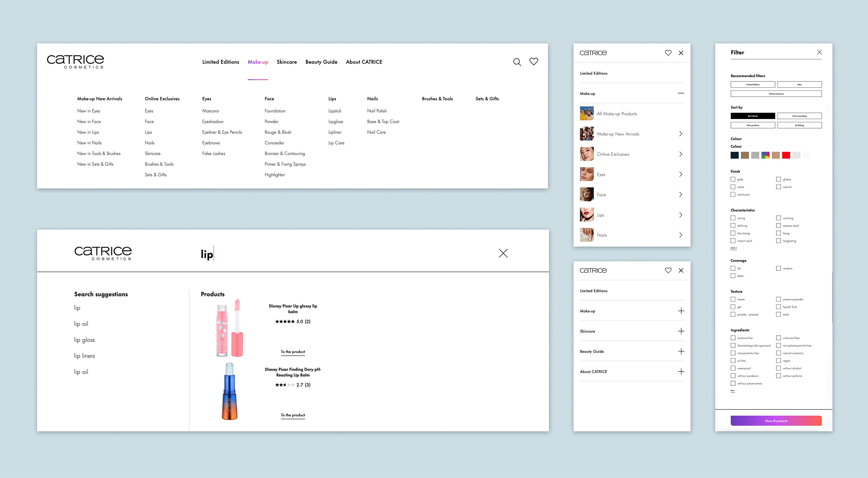This screenshot has width=868, height=478.
Task: Check the translucent finish option
Action: point(733,194)
